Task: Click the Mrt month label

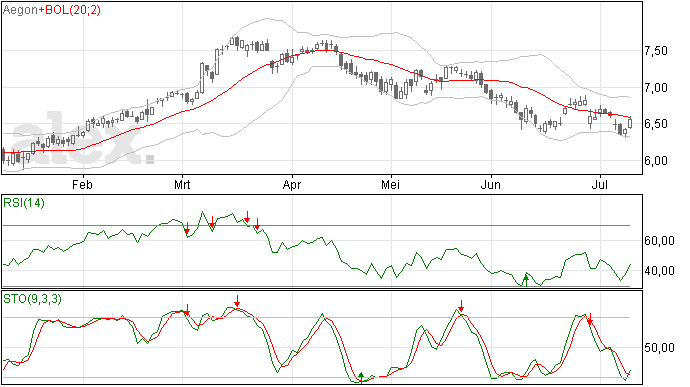Action: [182, 184]
